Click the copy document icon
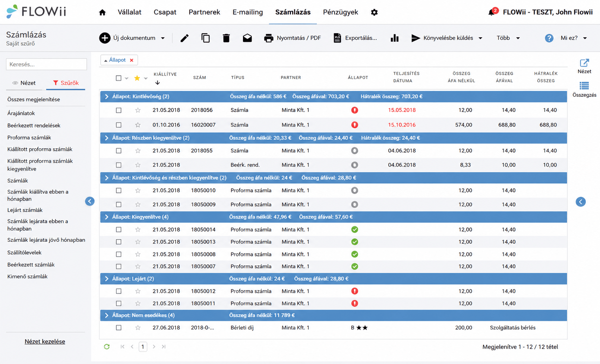Image resolution: width=600 pixels, height=364 pixels. coord(205,38)
